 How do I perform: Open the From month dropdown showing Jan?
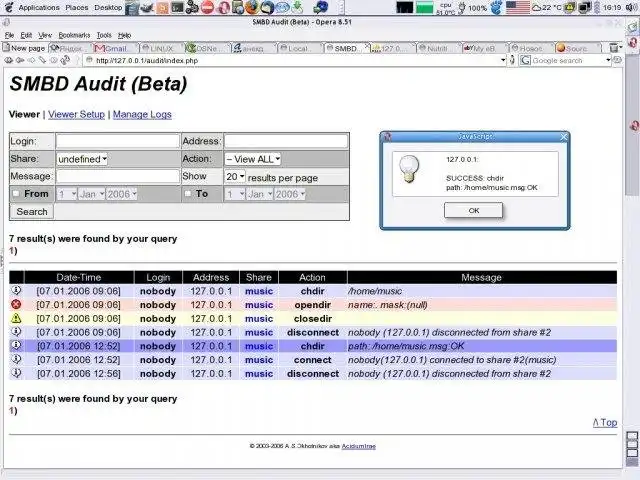click(92, 194)
